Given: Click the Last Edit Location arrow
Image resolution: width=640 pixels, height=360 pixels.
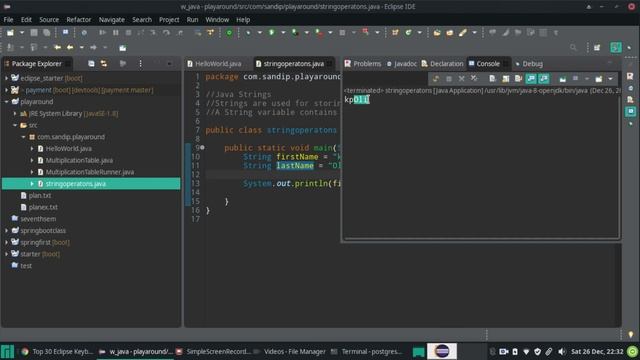Looking at the screenshot, I should tap(58, 48).
